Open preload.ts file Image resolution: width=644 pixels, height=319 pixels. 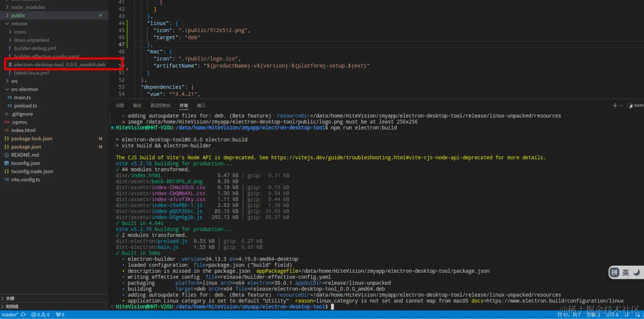click(25, 106)
